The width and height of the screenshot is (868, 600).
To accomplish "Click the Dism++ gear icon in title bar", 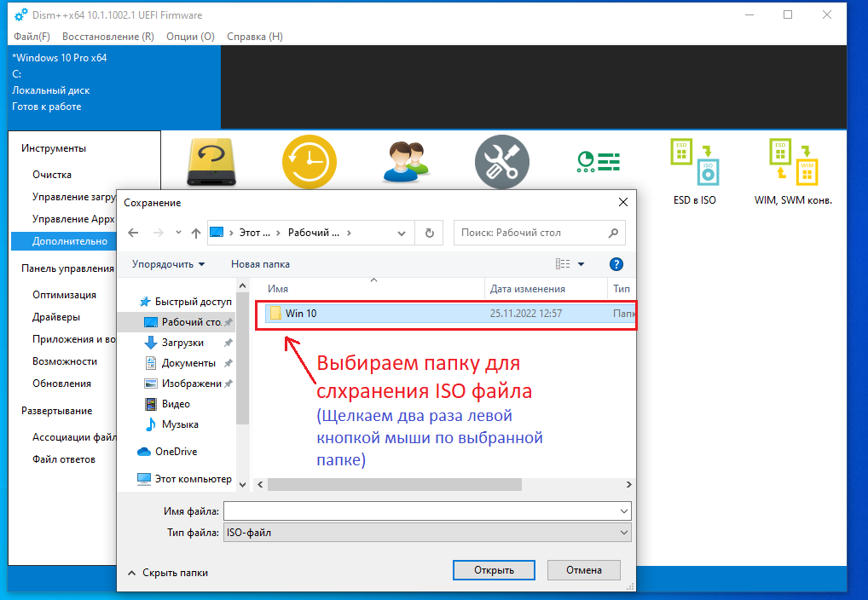I will click(x=21, y=15).
